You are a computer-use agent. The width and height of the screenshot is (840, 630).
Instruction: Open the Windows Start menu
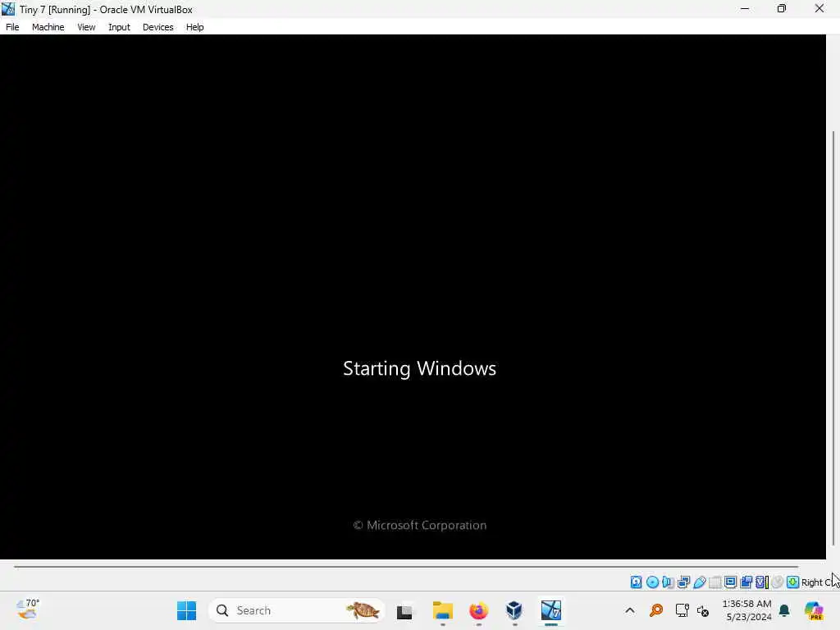point(186,610)
